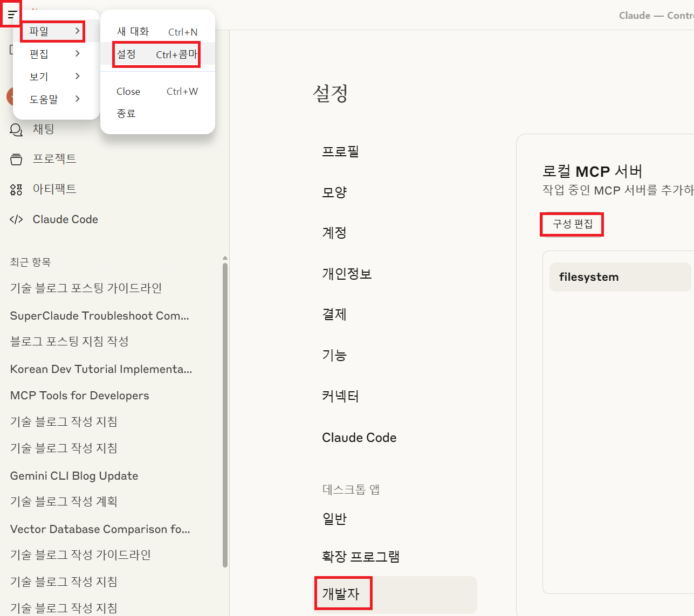Open chat 기술 블로그 작성 계획
The height and width of the screenshot is (616, 694).
click(x=64, y=502)
